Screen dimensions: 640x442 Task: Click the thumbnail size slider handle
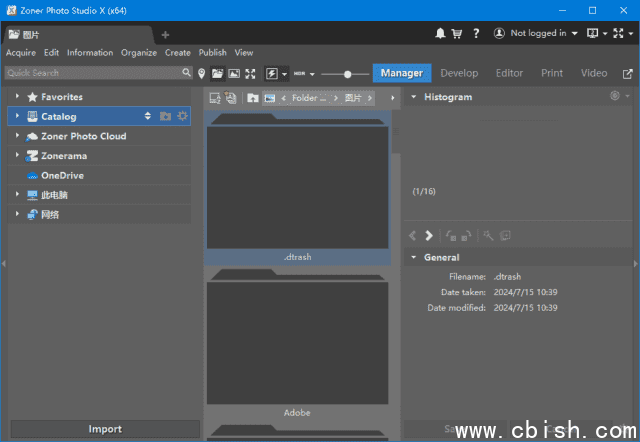point(348,73)
